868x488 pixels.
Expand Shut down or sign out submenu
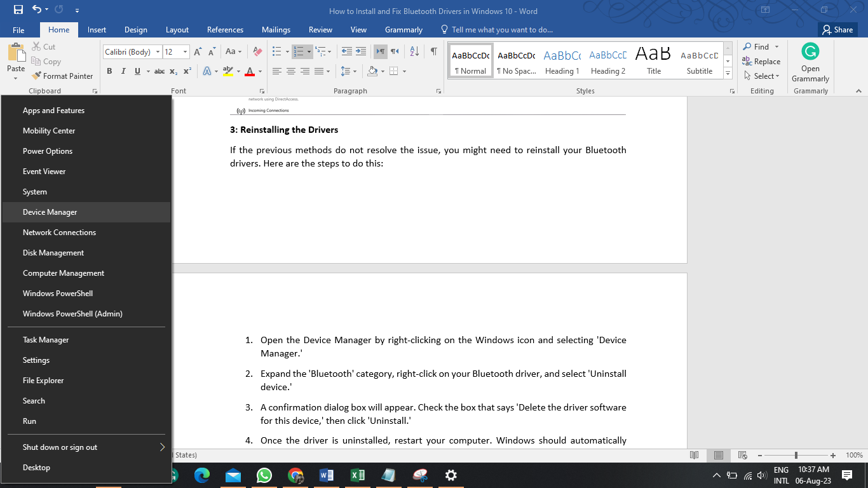[x=86, y=447]
